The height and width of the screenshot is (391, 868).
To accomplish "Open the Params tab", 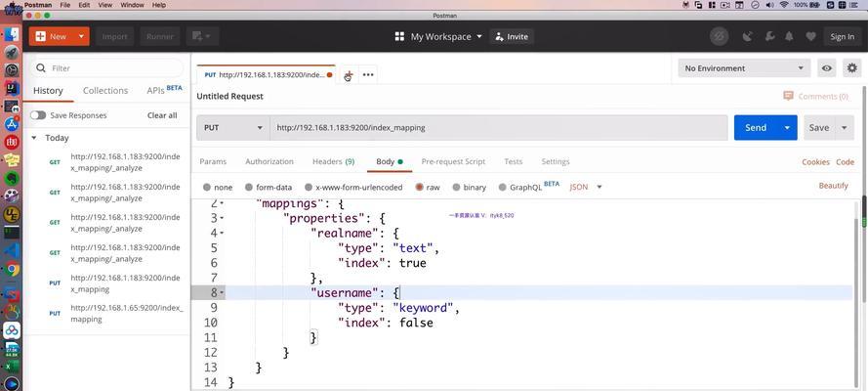I will click(x=213, y=161).
